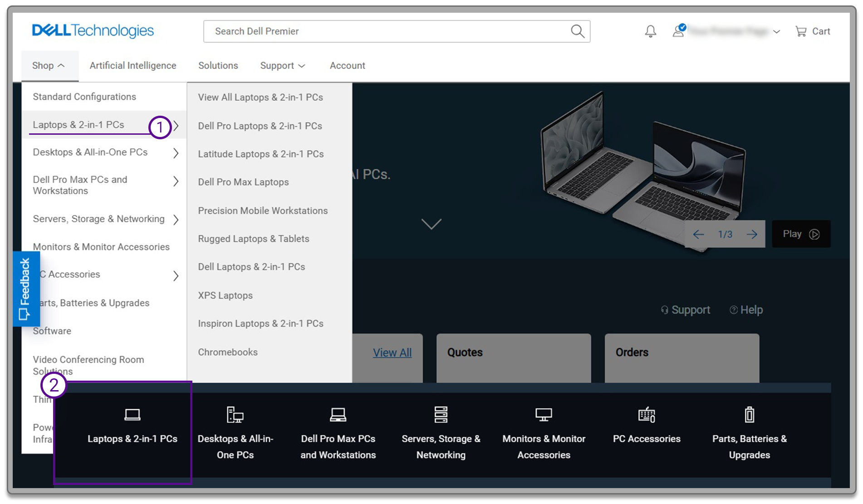Select Video Conferencing Room Solutions menu entry
This screenshot has height=504, width=863.
click(88, 365)
